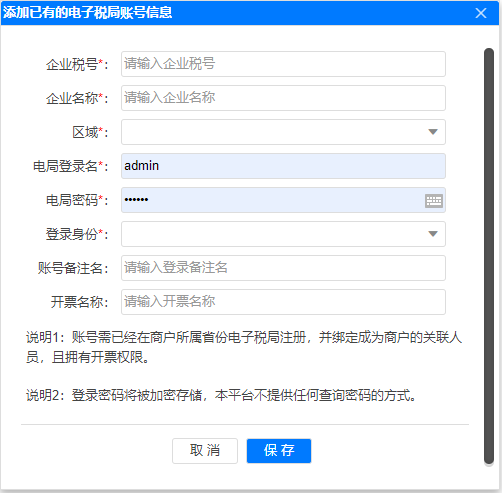Expand the 登录身份 dropdown arrow
This screenshot has height=493, width=502.
433,234
